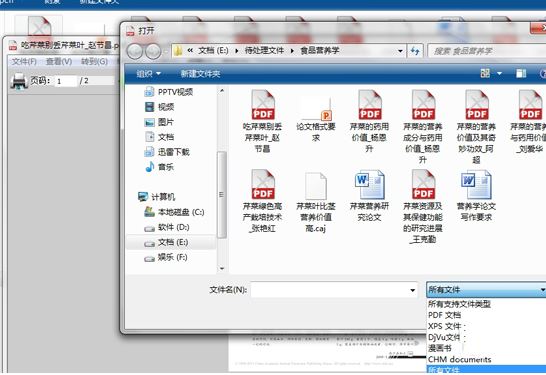The width and height of the screenshot is (546, 375).
Task: Click the 页码 page number field
Action: [x=66, y=81]
